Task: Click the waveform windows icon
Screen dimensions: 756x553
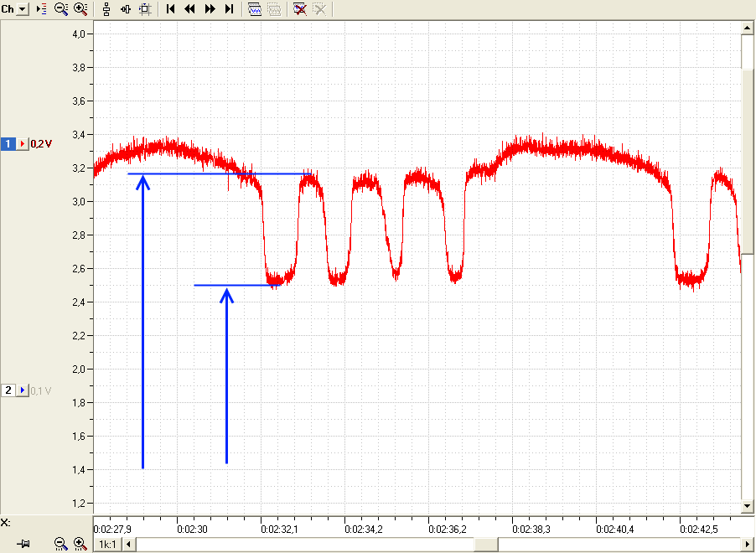Action: coord(255,8)
